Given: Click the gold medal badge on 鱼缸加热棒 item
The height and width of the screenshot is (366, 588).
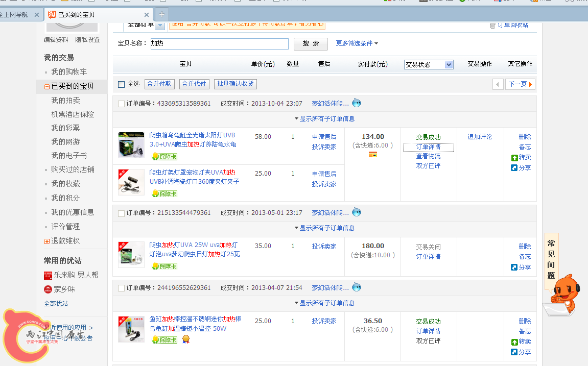Looking at the screenshot, I should tap(186, 339).
